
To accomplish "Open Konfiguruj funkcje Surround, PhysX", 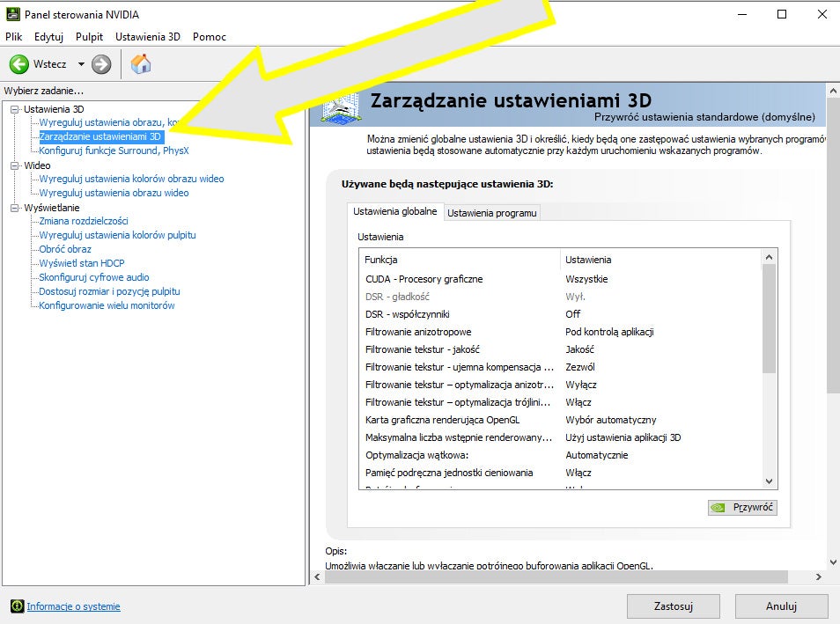I will [114, 150].
